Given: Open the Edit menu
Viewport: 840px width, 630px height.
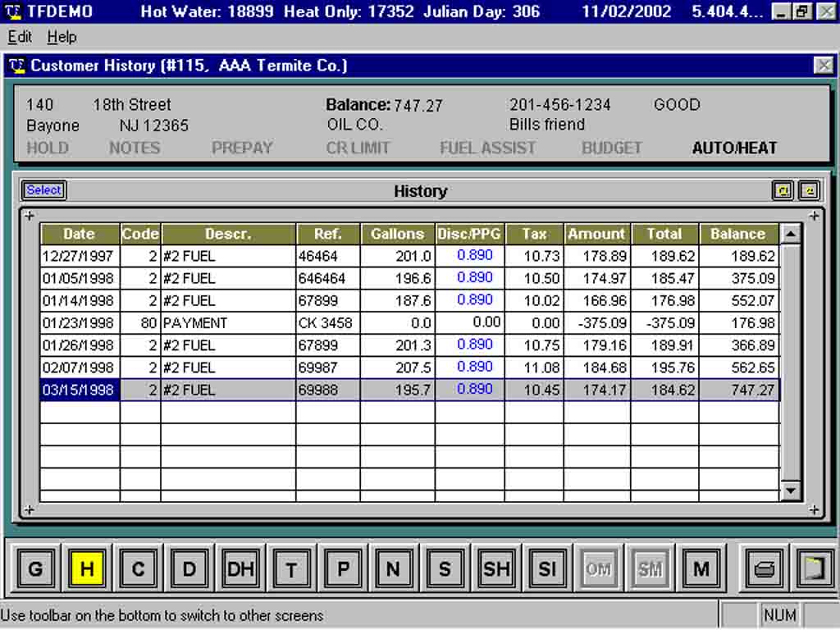Looking at the screenshot, I should [x=19, y=37].
